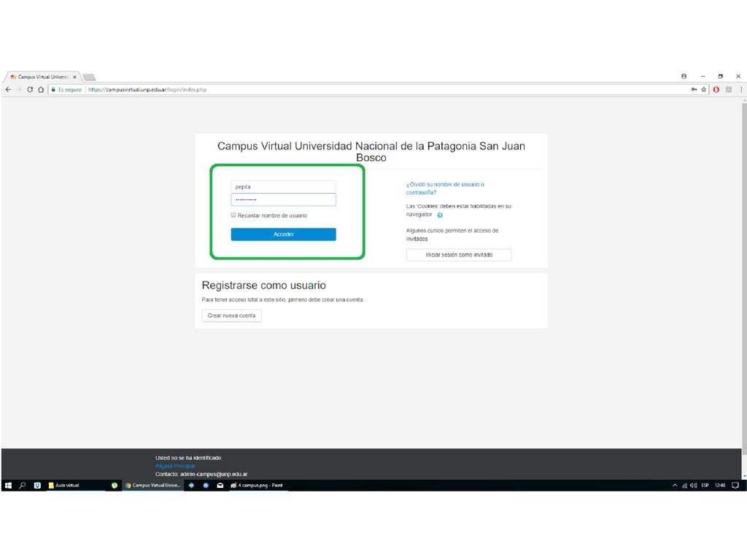Tick the Recordar nombre de usuario checkbox
Viewport: 747px width, 560px height.
[x=233, y=215]
